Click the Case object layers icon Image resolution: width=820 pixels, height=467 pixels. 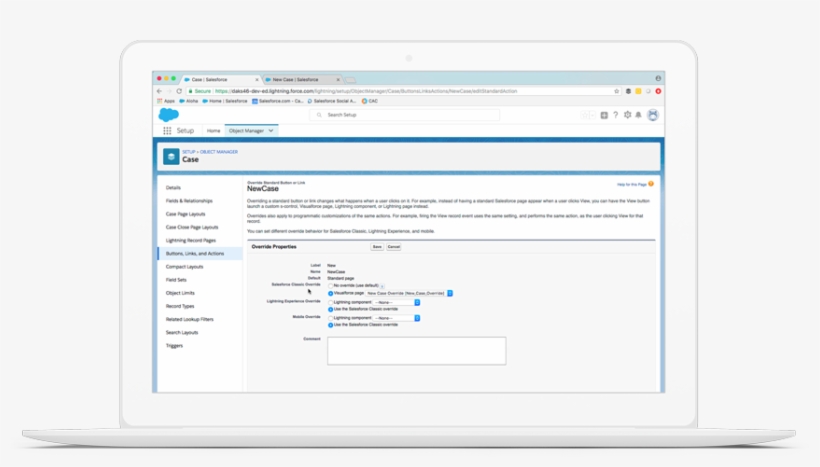click(x=171, y=157)
